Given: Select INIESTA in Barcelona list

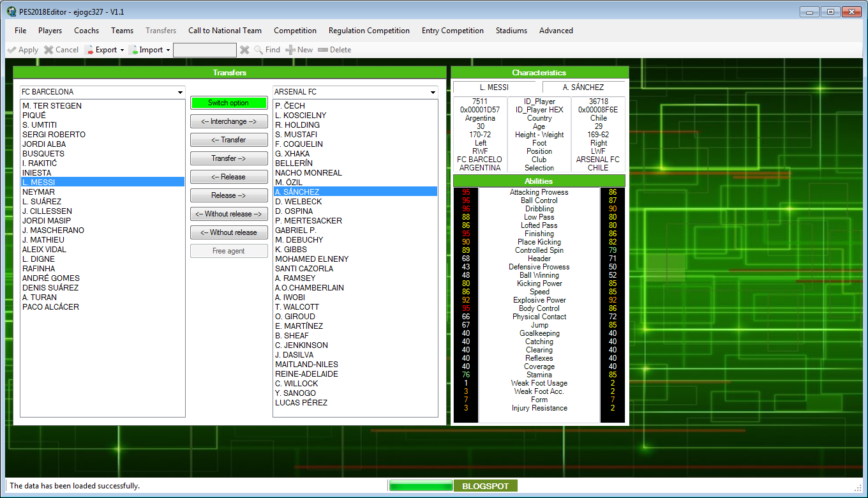Looking at the screenshot, I should [102, 173].
